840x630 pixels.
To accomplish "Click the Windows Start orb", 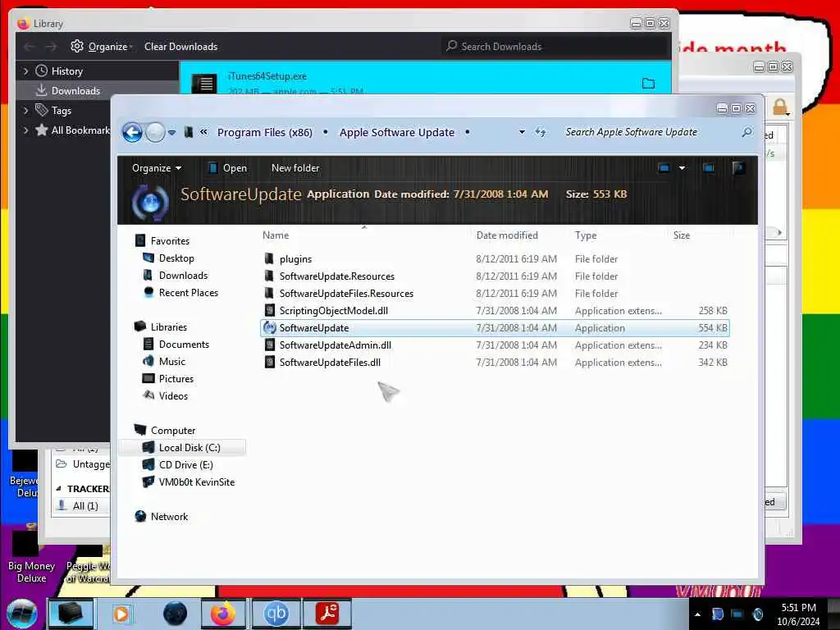I will click(x=22, y=614).
